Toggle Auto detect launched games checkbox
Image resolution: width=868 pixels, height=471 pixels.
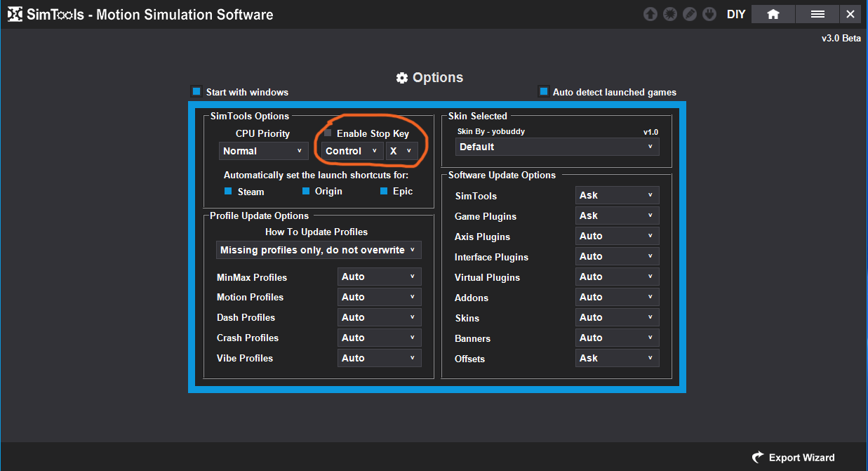pos(543,92)
